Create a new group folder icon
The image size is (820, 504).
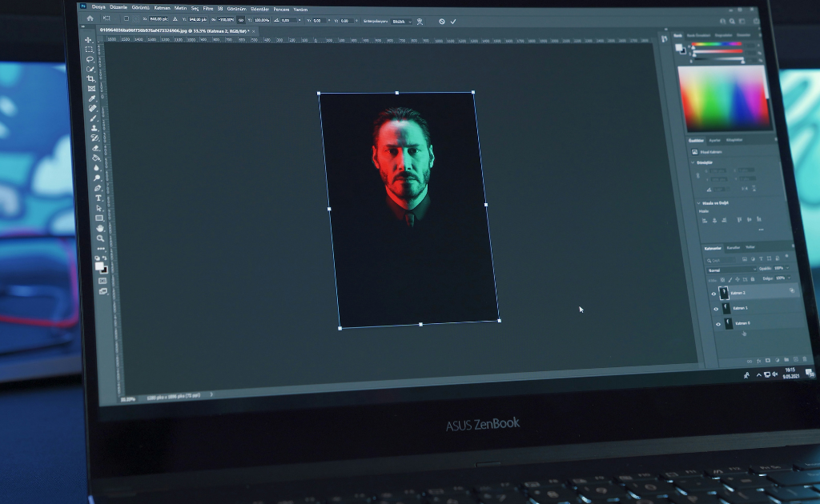click(786, 360)
